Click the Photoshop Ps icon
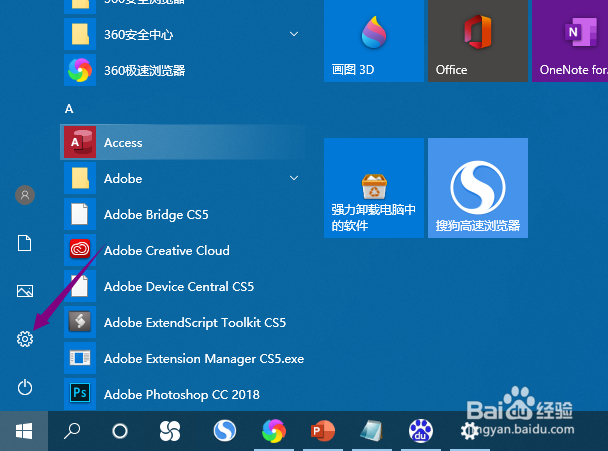This screenshot has width=608, height=451. pos(80,394)
